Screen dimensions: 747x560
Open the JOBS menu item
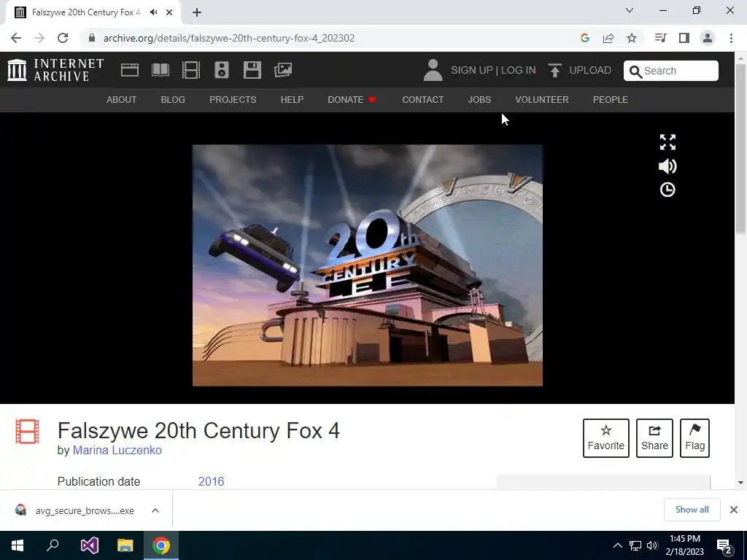pyautogui.click(x=479, y=99)
